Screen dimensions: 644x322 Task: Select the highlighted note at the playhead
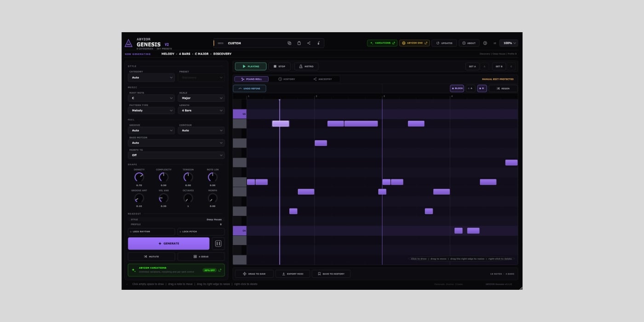coord(281,124)
